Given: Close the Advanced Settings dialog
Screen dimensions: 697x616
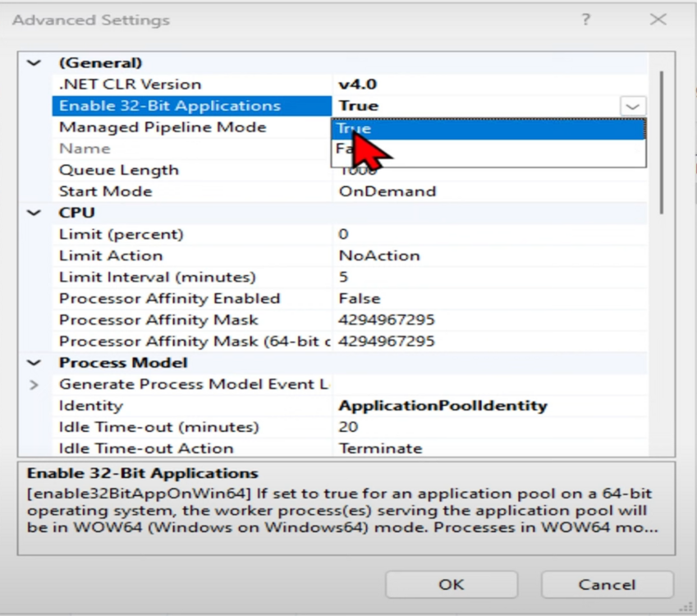Looking at the screenshot, I should coord(658,20).
